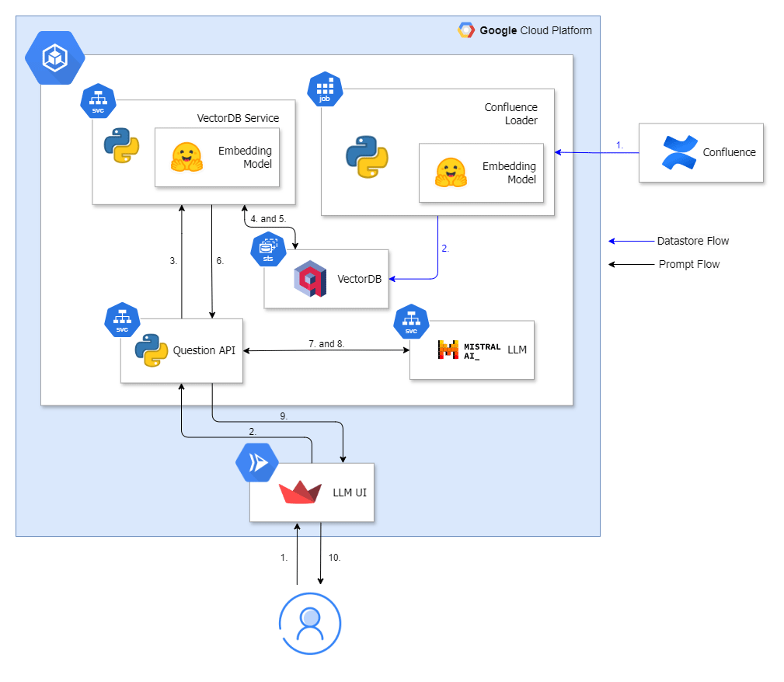Click the "LLM UI" label

coord(350,492)
